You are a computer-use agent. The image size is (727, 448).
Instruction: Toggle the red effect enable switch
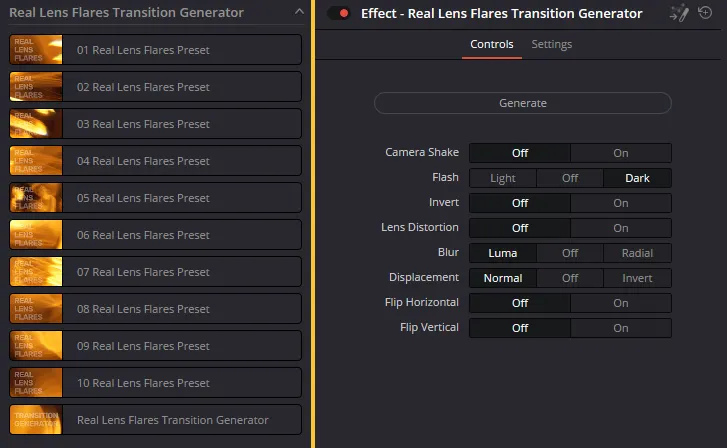[x=338, y=13]
